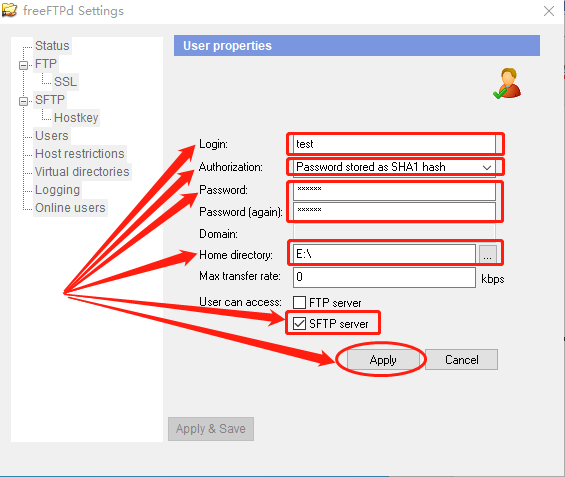Open the Status page in tree
The image size is (565, 477).
pos(52,46)
